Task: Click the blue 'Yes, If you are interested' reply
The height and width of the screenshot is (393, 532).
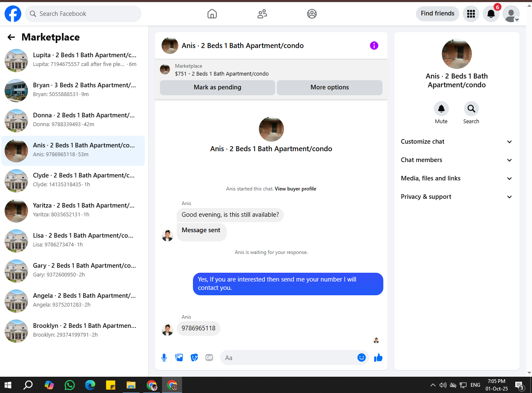Action: coord(288,284)
